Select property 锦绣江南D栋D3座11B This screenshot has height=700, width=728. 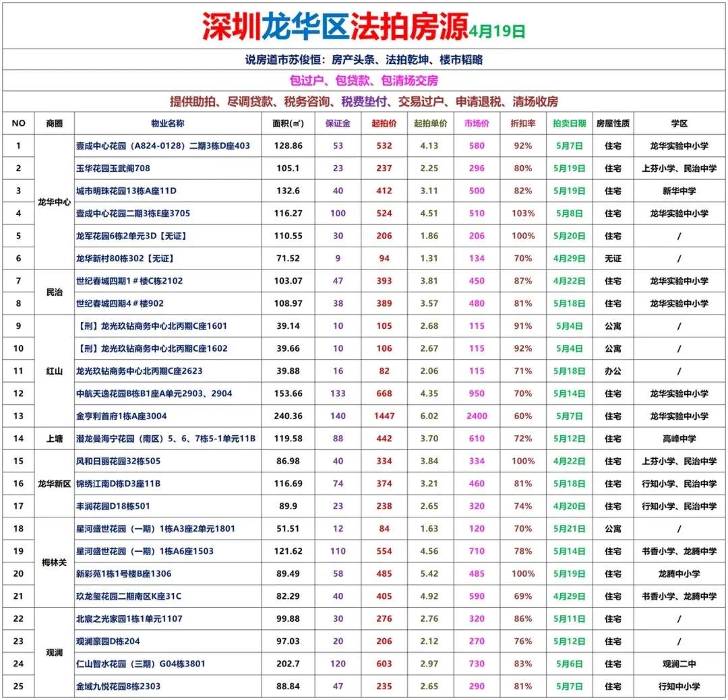pos(119,483)
